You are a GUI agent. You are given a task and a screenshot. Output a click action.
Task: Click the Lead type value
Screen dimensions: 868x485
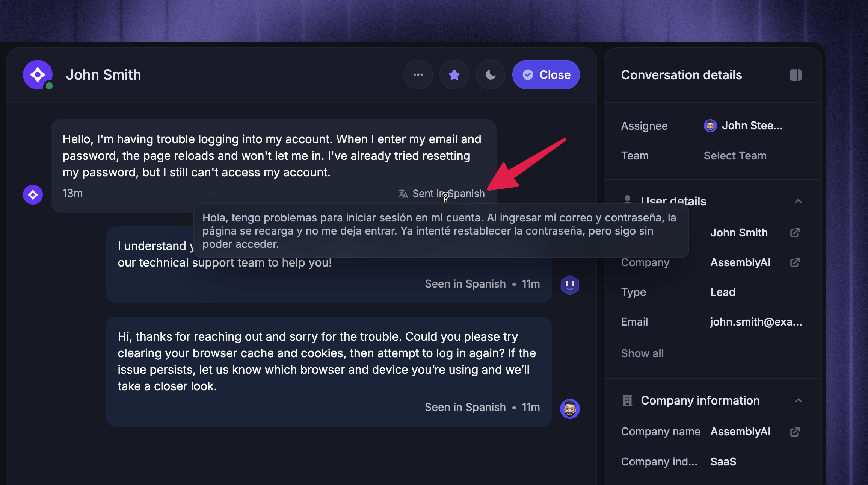[723, 292]
